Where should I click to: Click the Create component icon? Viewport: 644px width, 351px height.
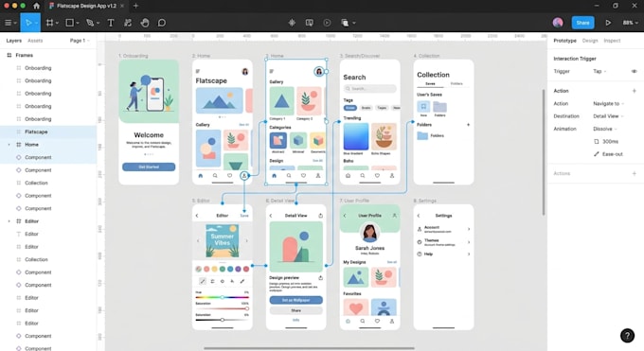click(292, 23)
